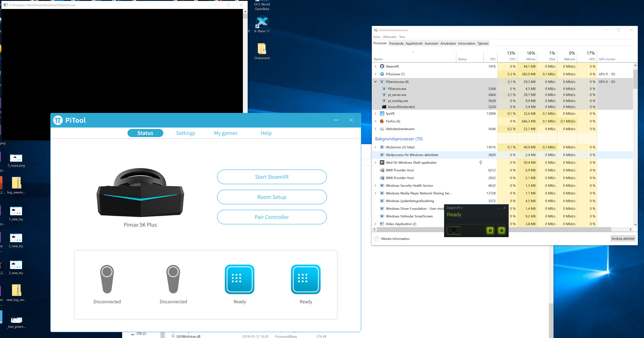Viewport: 644px width, 338px height.
Task: Expand the Firefox (6) process group
Action: tap(375, 121)
